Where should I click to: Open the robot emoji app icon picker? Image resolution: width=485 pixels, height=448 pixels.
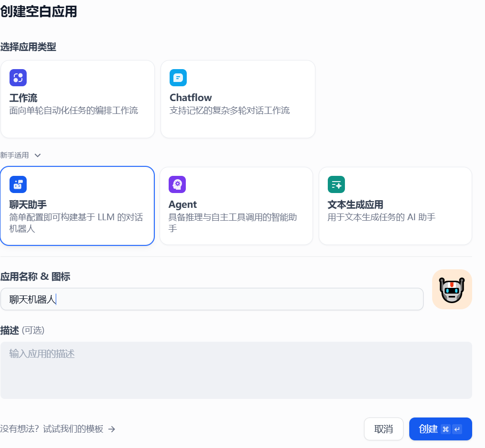(452, 289)
